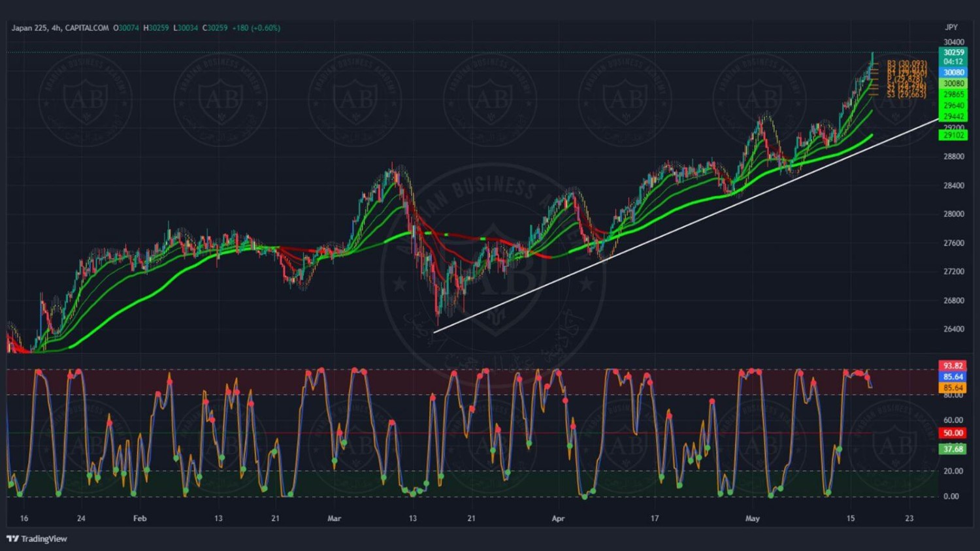980x551 pixels.
Task: Open the Japan 225 symbol title
Action: (x=29, y=28)
